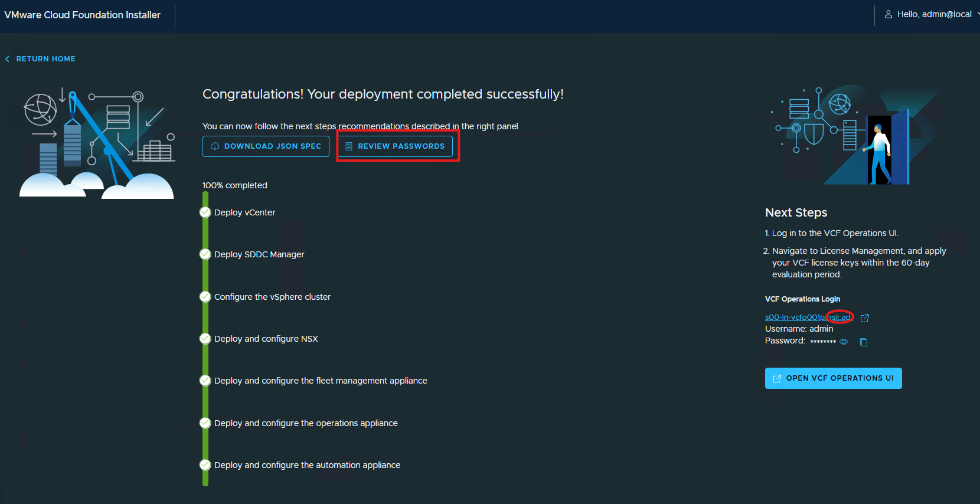Click the 'Congratulations! Your deployment completed successfully!' heading

[383, 94]
